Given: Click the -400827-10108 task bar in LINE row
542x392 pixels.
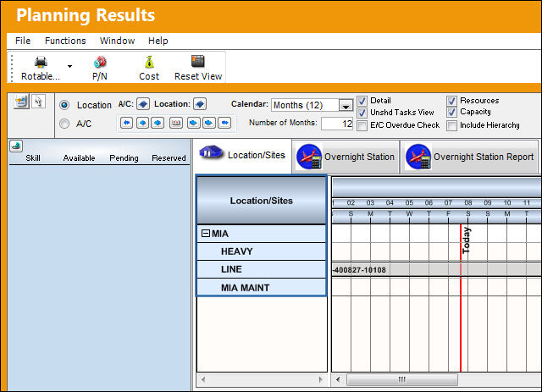Looking at the screenshot, I should 436,269.
